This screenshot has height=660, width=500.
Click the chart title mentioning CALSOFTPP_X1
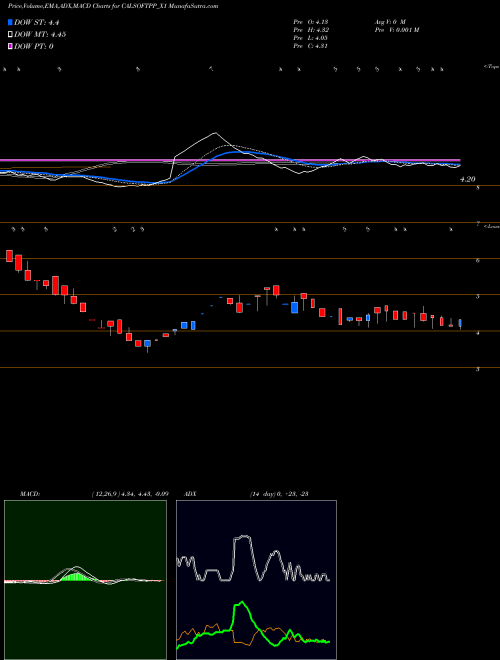click(x=113, y=7)
